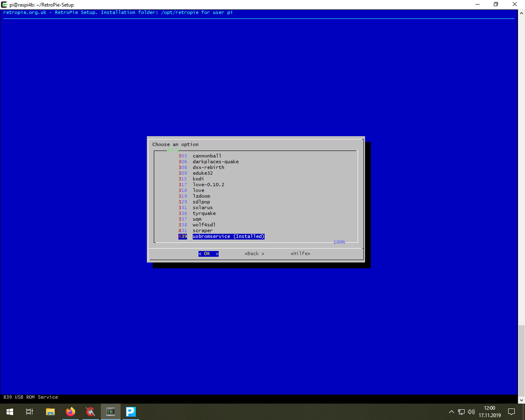The width and height of the screenshot is (525, 420).
Task: Choose dxx-rebirth from the list
Action: coord(201,167)
